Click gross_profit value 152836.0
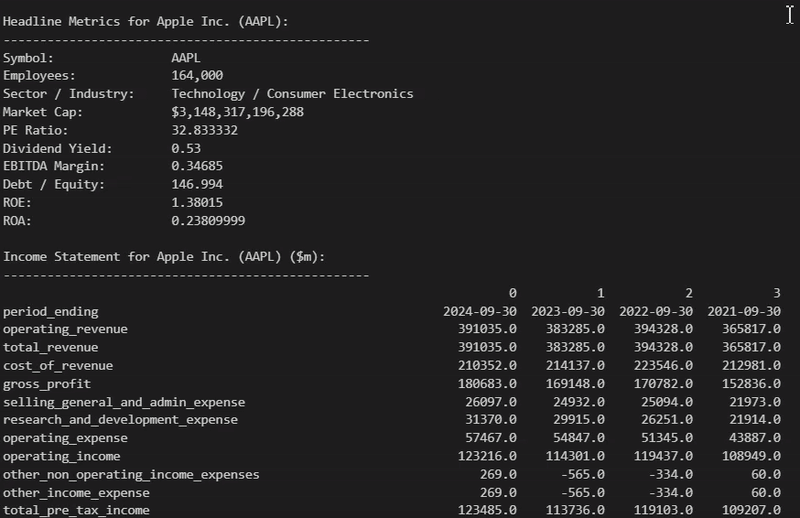The width and height of the screenshot is (800, 518). [752, 384]
